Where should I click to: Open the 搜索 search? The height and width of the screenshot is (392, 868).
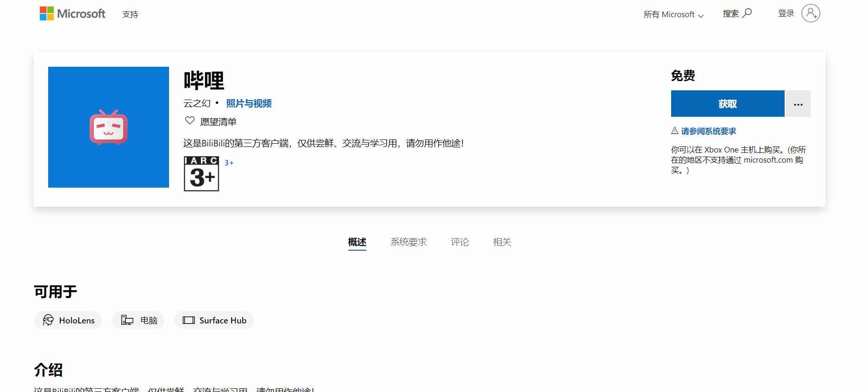(x=737, y=13)
